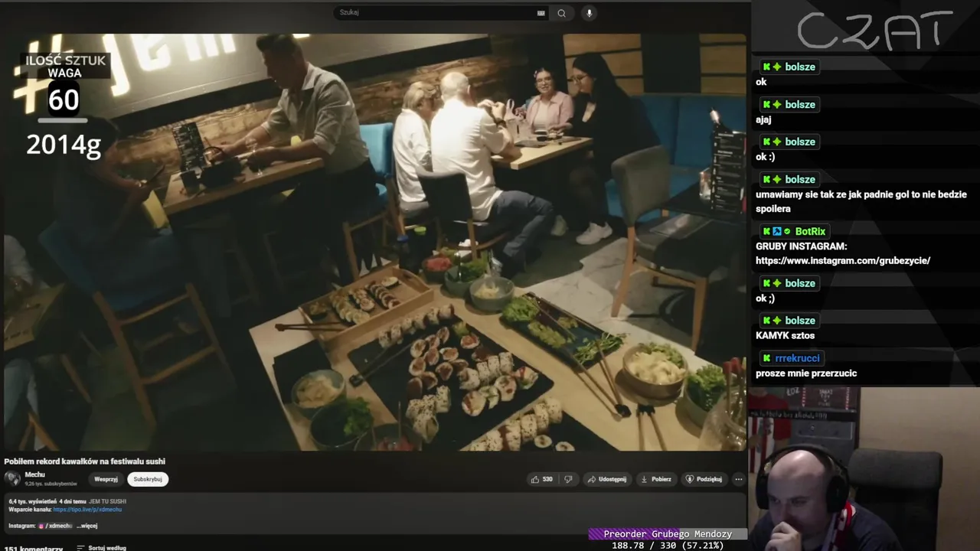This screenshot has height=551, width=980.
Task: Open the tipo.live support link
Action: pyautogui.click(x=87, y=509)
